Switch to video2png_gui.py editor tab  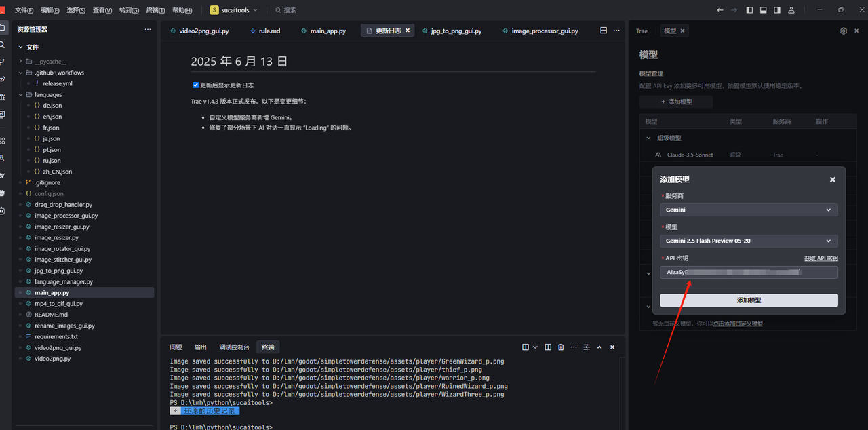click(x=199, y=31)
